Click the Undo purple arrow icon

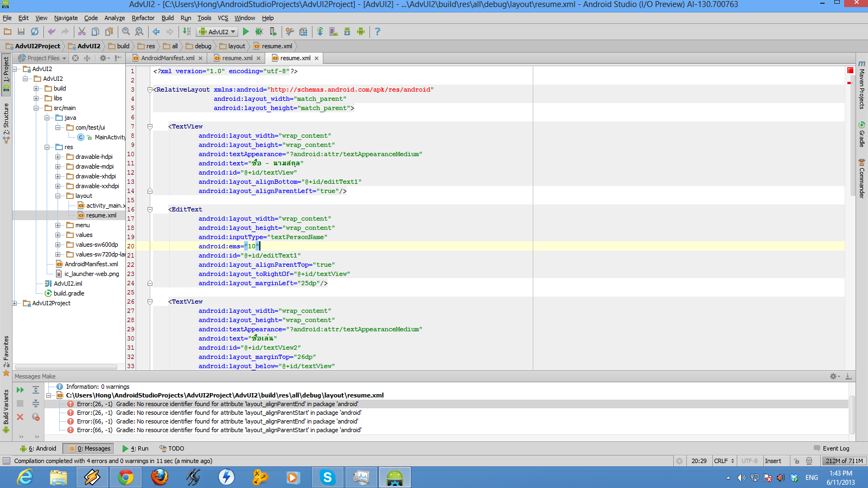click(52, 32)
